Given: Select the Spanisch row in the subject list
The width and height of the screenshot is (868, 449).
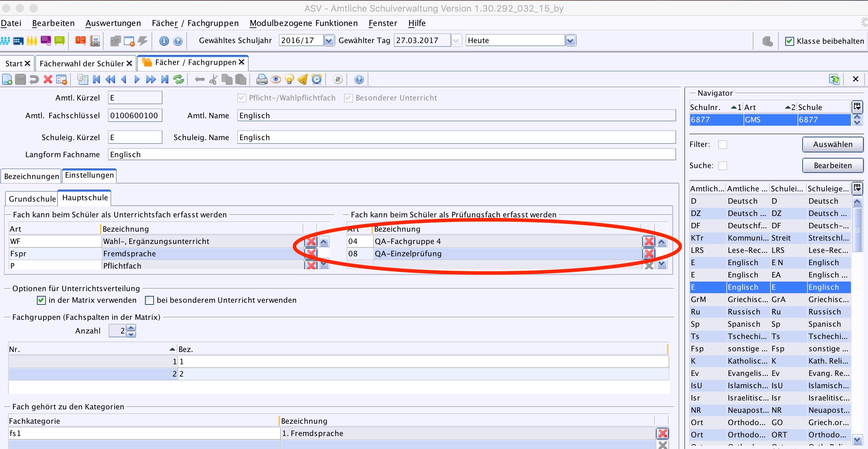Looking at the screenshot, I should point(770,324).
